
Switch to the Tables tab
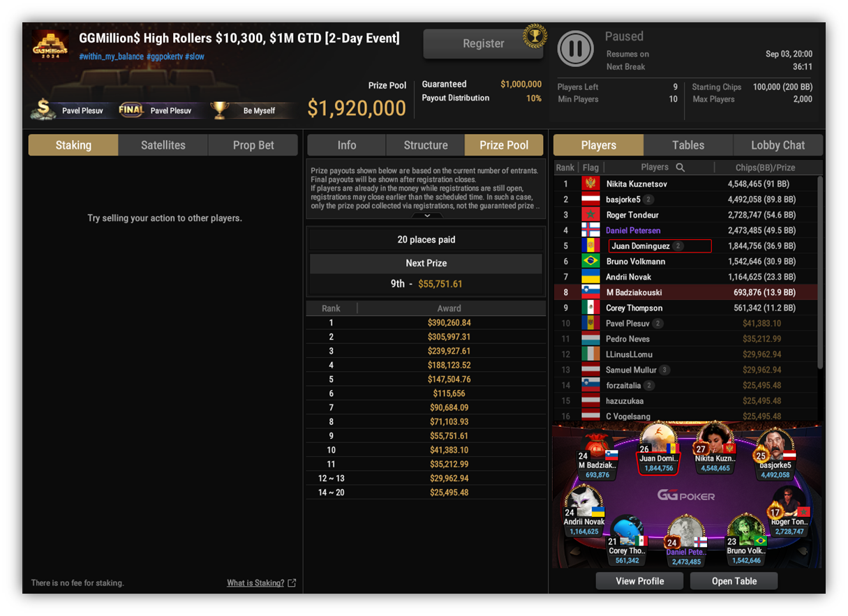688,145
